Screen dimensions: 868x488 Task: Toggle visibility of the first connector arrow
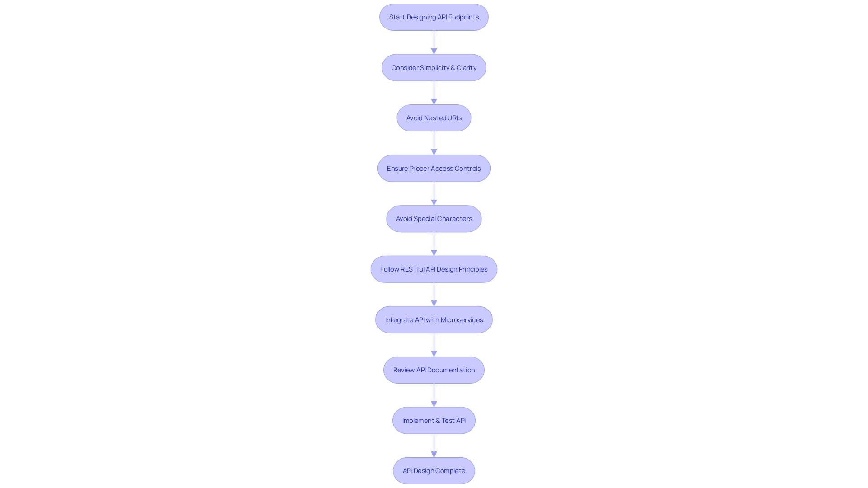(x=434, y=42)
